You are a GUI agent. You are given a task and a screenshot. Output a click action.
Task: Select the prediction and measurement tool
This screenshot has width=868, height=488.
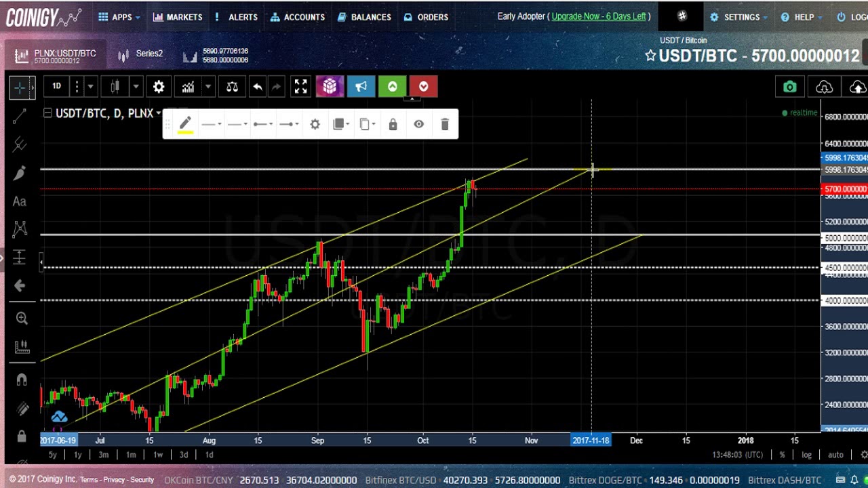point(19,258)
